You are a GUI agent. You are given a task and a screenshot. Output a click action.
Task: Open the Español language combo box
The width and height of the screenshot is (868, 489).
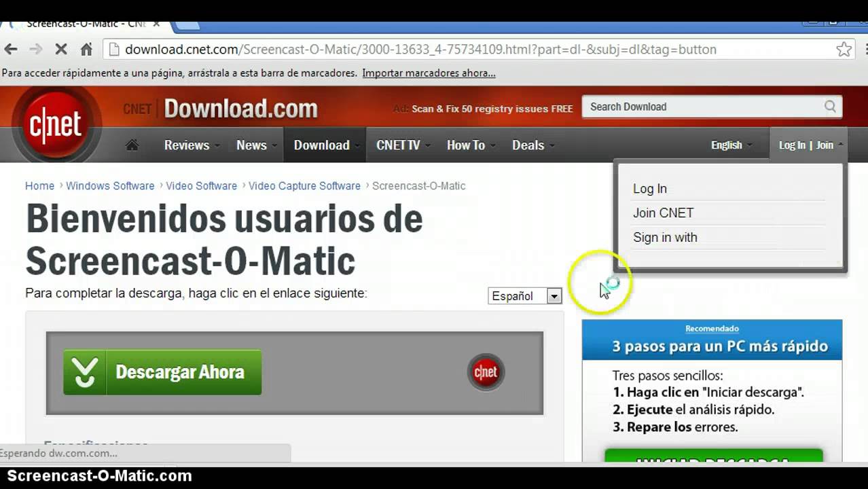click(x=525, y=296)
